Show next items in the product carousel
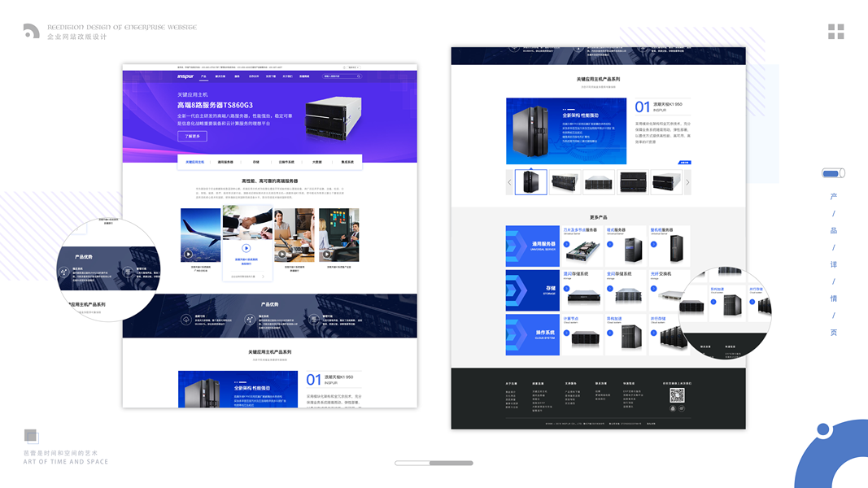 point(687,182)
